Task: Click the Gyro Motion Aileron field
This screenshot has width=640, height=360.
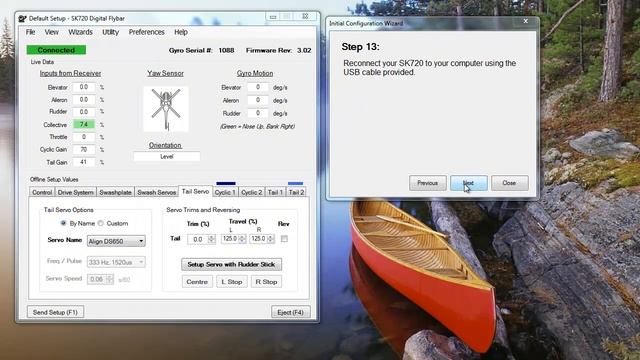Action: pos(258,100)
